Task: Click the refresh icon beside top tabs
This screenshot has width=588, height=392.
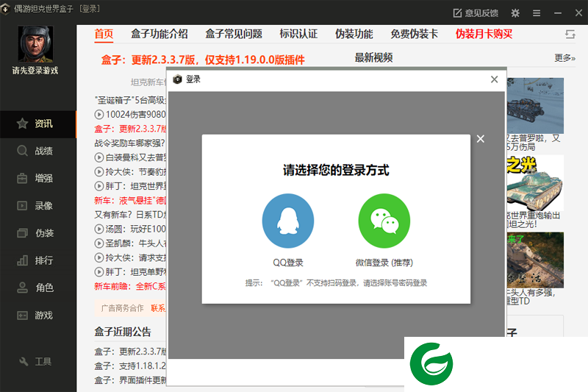Action: coord(570,35)
